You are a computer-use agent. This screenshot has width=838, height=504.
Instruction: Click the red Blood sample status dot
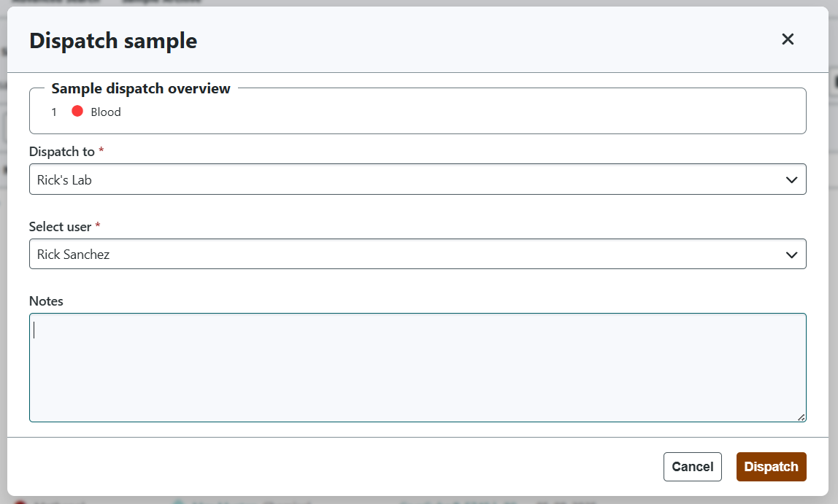77,112
